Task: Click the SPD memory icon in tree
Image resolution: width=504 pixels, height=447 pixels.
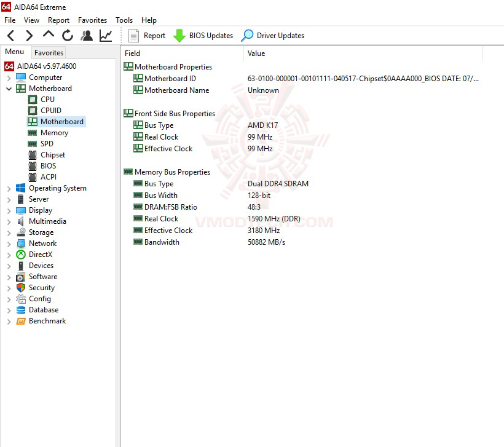Action: click(x=32, y=143)
